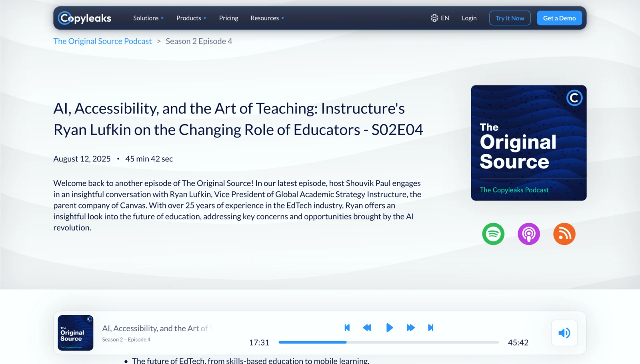Skip to previous episode in player
Viewport: 640px width, 364px height.
pyautogui.click(x=347, y=328)
